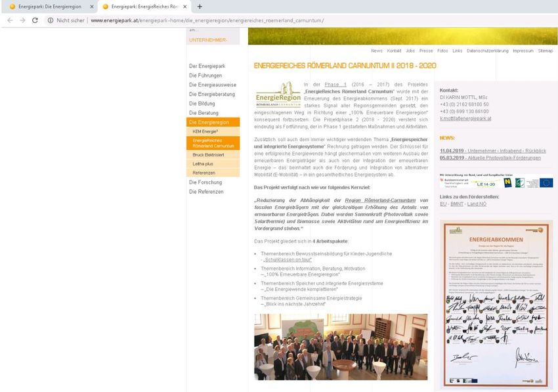Click the browser forward arrow
Image resolution: width=558 pixels, height=392 pixels.
click(x=22, y=20)
